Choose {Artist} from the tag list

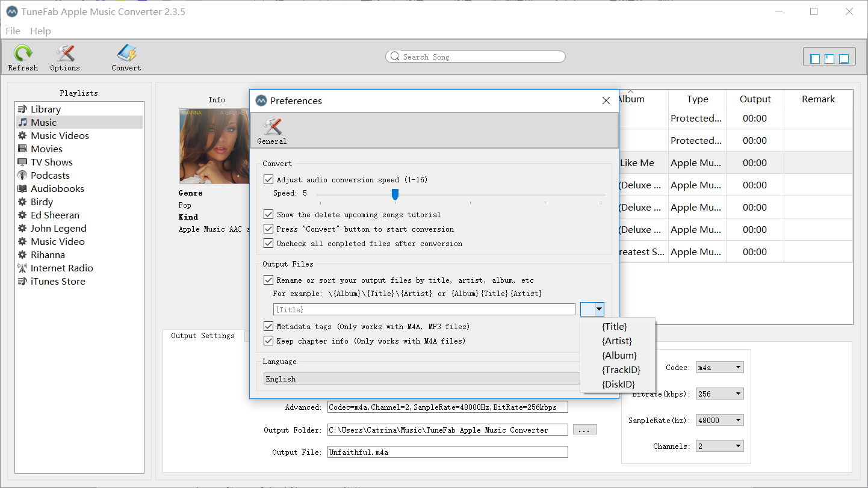point(617,341)
